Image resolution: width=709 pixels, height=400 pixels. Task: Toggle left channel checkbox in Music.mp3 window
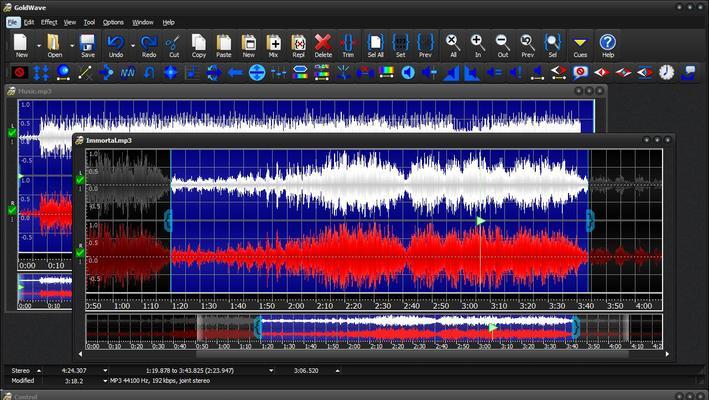click(12, 133)
